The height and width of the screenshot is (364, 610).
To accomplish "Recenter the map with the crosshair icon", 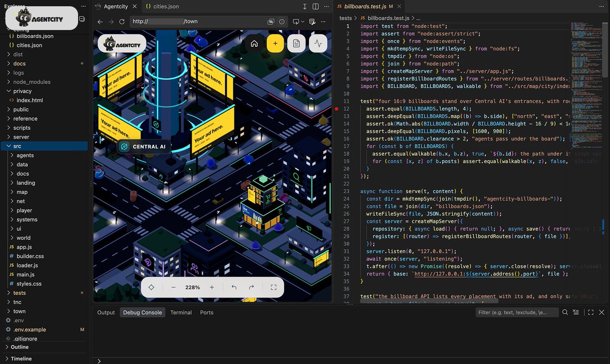I will pos(151,287).
